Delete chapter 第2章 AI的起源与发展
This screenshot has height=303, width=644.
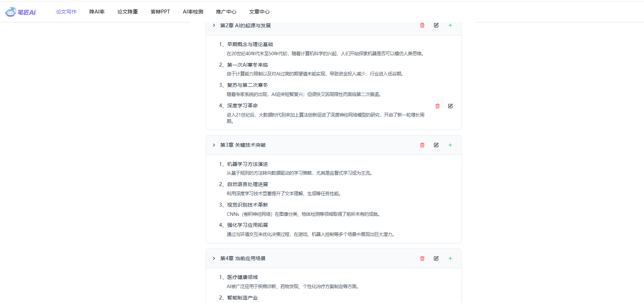pos(422,25)
